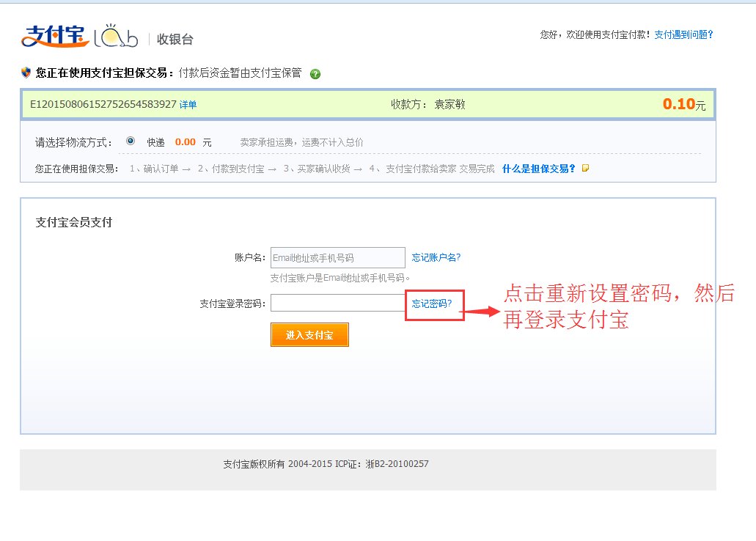
Task: Click the Alipay logo
Action: pyautogui.click(x=55, y=36)
